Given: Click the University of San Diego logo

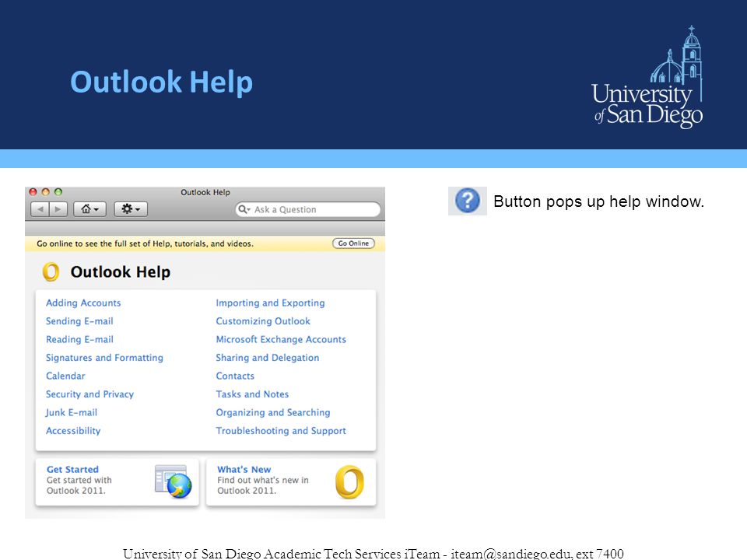Looking at the screenshot, I should click(647, 77).
